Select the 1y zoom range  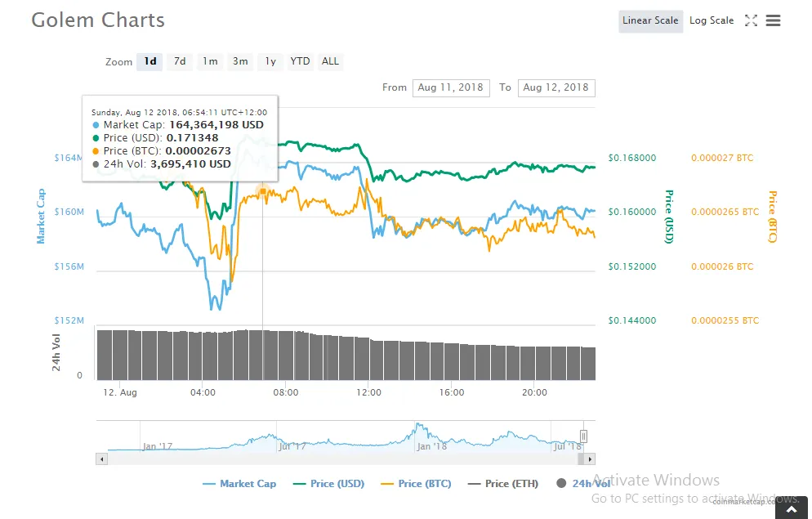pyautogui.click(x=270, y=61)
